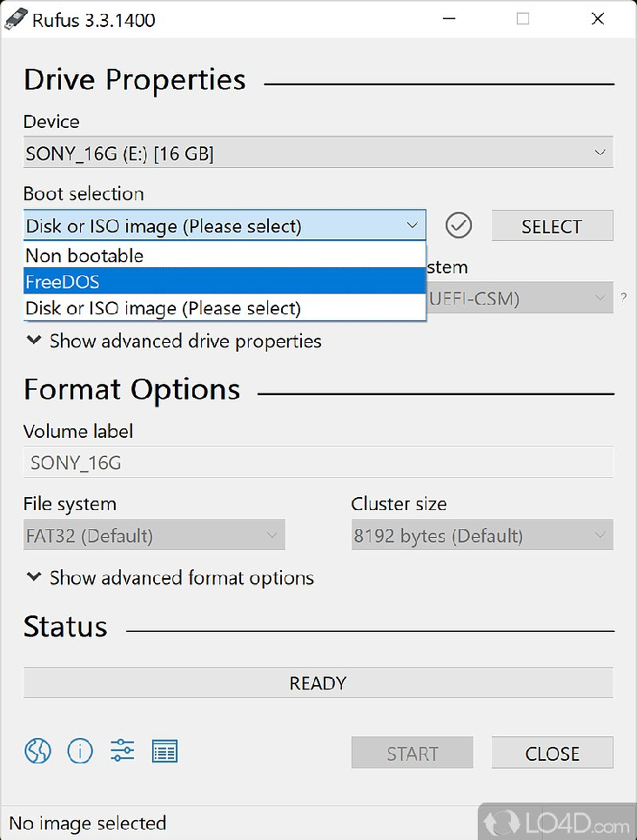Choose FreeDOS from the boot list
The height and width of the screenshot is (840, 637).
pos(225,281)
